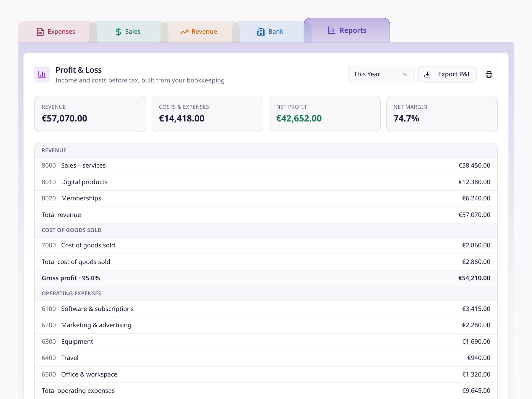Image resolution: width=532 pixels, height=399 pixels.
Task: Click the Net Margin 74.7% value
Action: tap(406, 119)
